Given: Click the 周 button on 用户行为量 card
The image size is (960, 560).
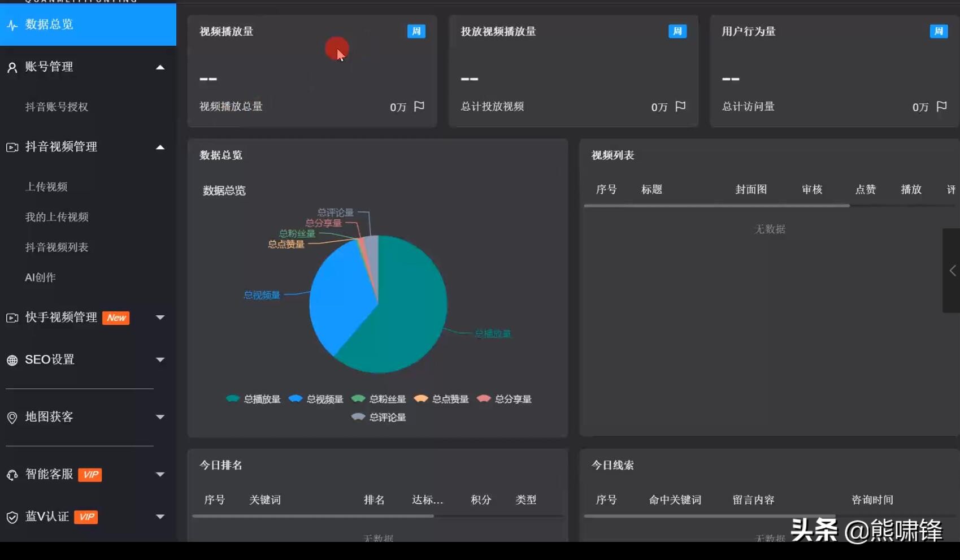Looking at the screenshot, I should click(939, 31).
